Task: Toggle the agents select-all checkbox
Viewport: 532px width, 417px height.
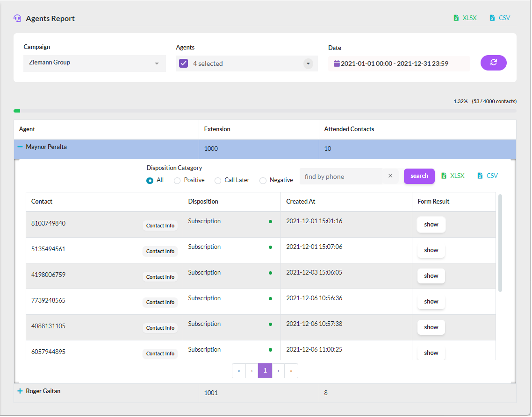Action: point(184,64)
